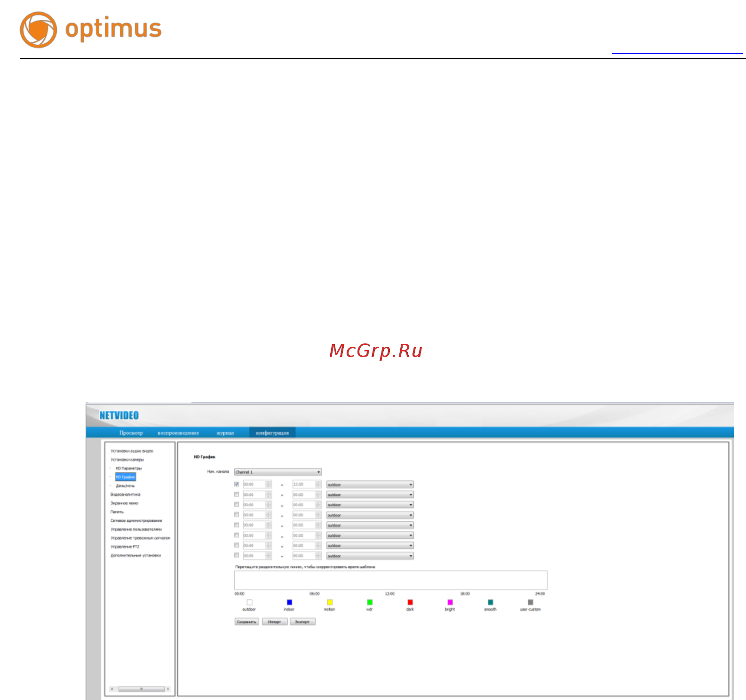The image size is (746, 700).
Task: Open the Channel 1 channel number dropdown
Action: 278,472
